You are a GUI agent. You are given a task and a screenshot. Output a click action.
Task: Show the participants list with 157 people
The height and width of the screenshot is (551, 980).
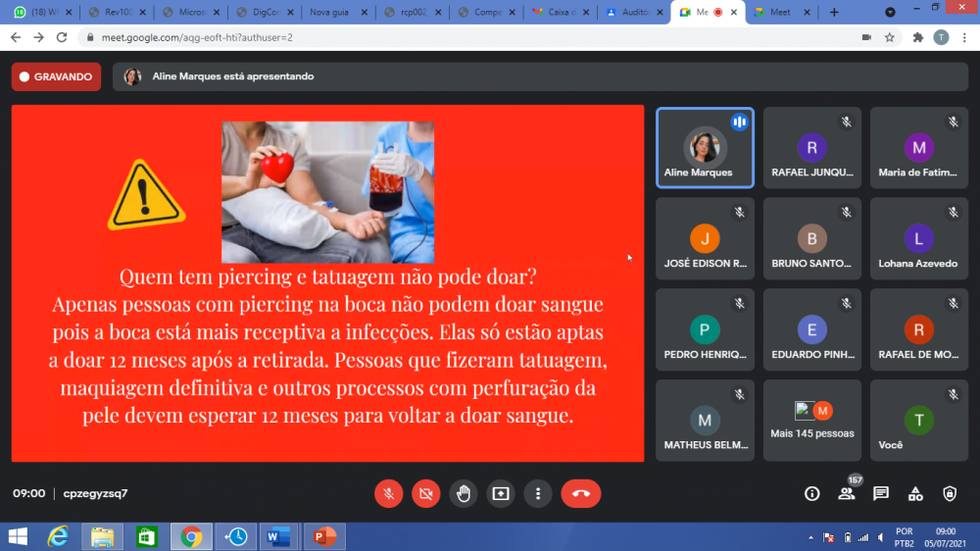point(846,494)
